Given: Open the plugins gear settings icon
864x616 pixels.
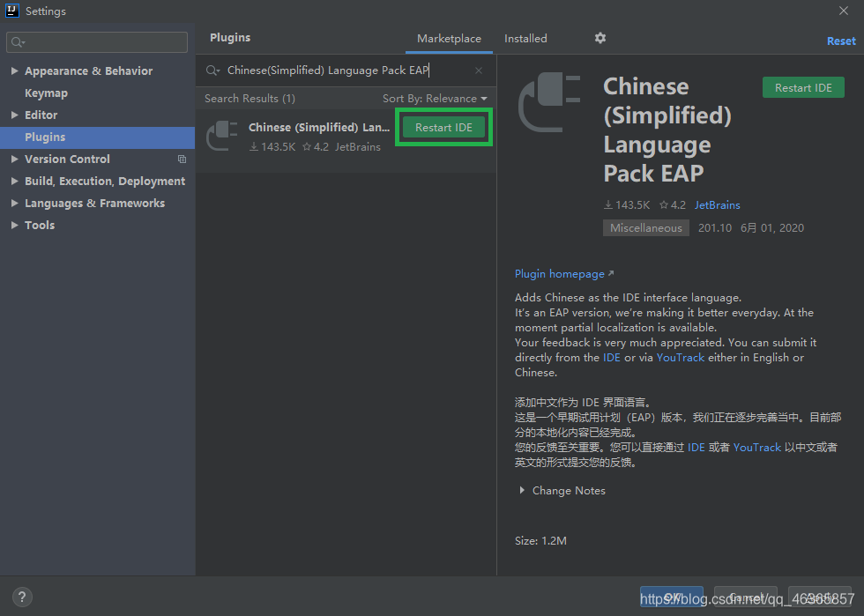Looking at the screenshot, I should [600, 38].
